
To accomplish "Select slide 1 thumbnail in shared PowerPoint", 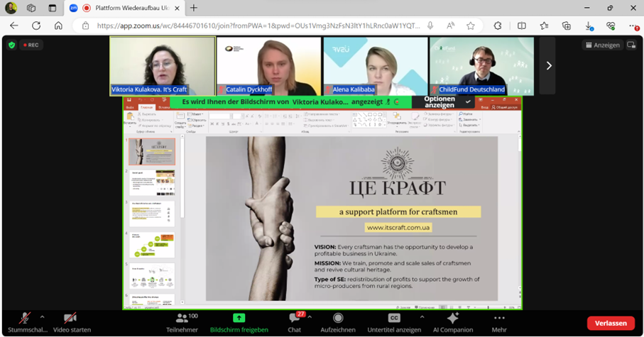I will [x=152, y=151].
